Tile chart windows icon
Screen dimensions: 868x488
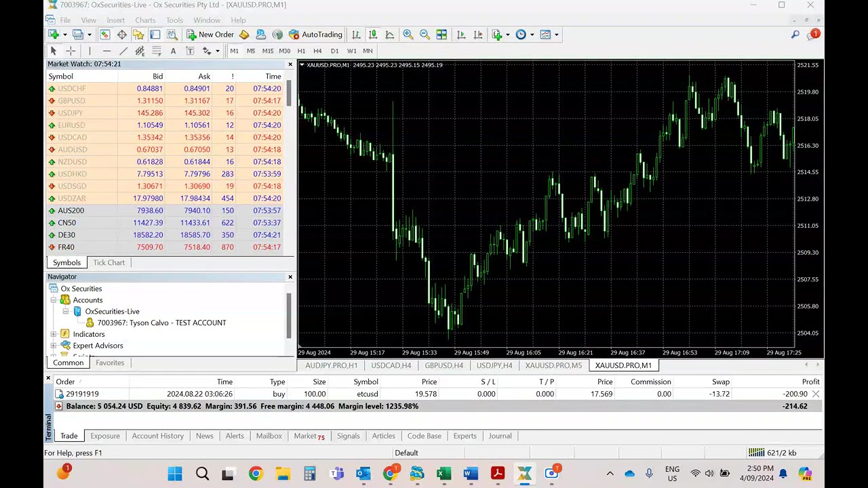pos(441,35)
